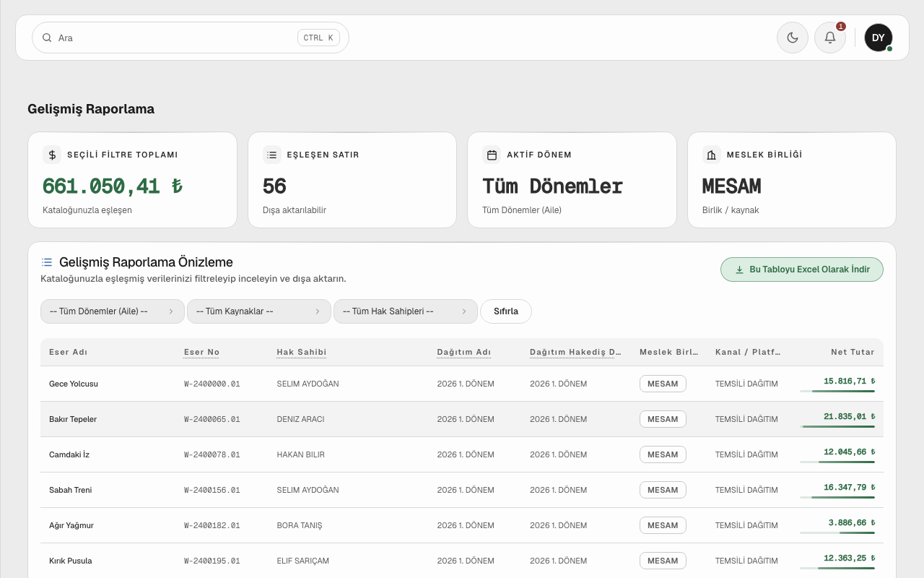The image size is (924, 578).
Task: Click the MESAM badge in Bakır Tepeler row
Action: pyautogui.click(x=663, y=419)
